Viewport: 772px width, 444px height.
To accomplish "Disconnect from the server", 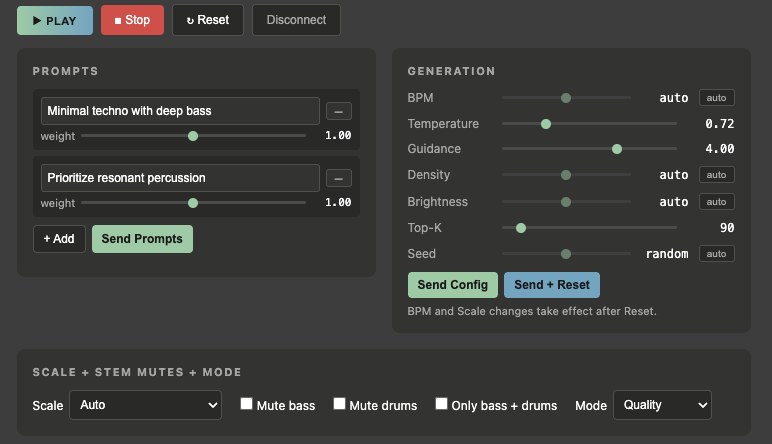I will click(x=296, y=20).
